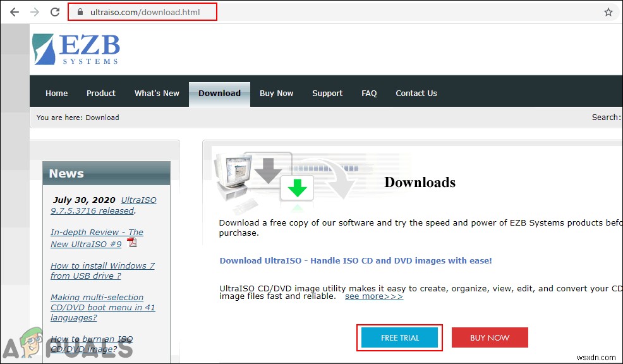Reload the page with the refresh icon
The width and height of the screenshot is (623, 364).
[x=55, y=12]
